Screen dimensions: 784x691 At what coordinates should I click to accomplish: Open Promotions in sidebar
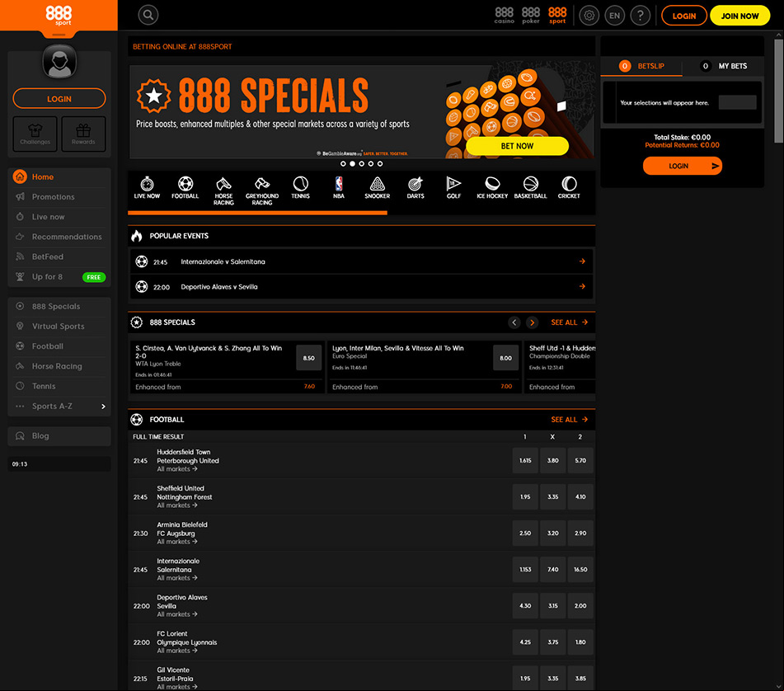tap(59, 197)
